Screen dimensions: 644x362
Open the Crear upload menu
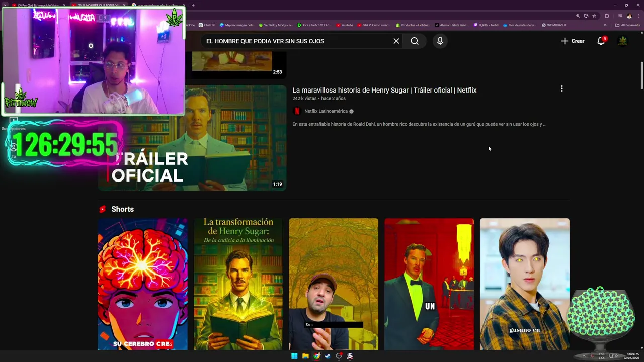pos(573,41)
